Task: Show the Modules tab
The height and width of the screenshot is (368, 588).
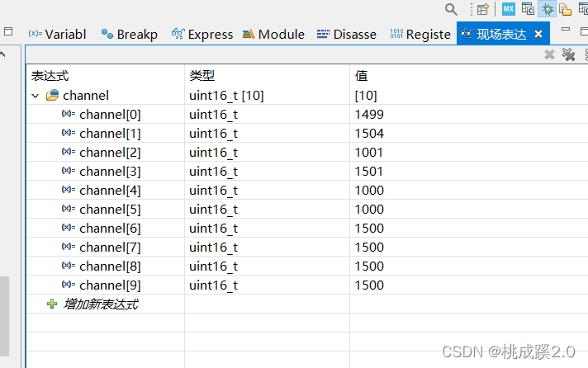Action: [274, 34]
